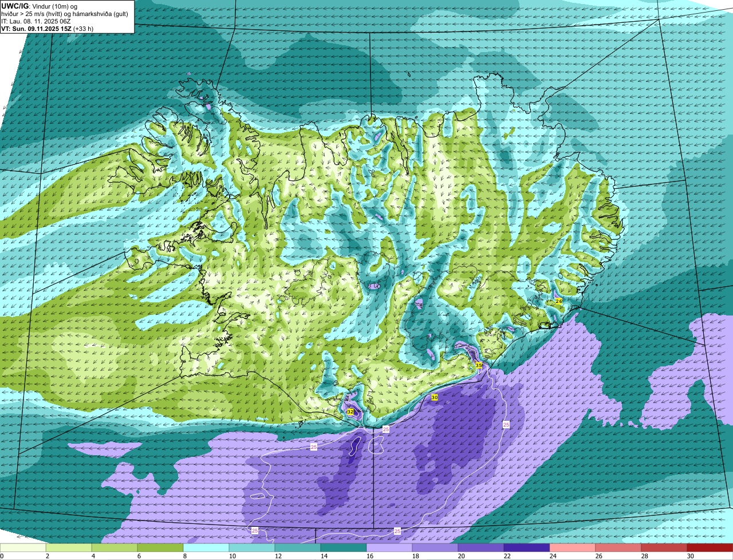The width and height of the screenshot is (733, 560).
Task: Select the 18–20 m/s legend color swatch
Action: coord(435,548)
